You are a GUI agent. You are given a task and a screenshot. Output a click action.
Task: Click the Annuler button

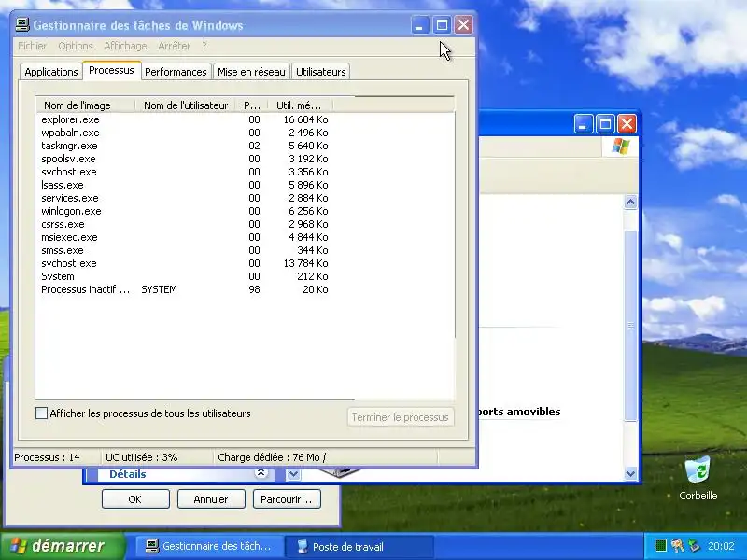tap(211, 499)
